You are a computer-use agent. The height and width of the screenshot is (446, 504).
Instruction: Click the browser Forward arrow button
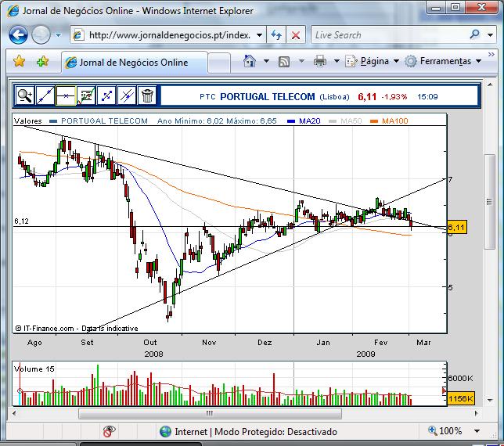tap(41, 34)
